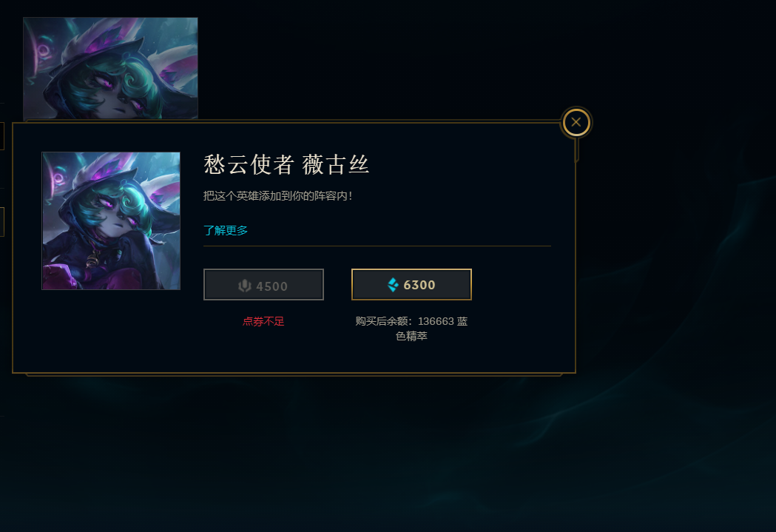
Task: Click the lower partially hidden left-edge box
Action: point(2,222)
